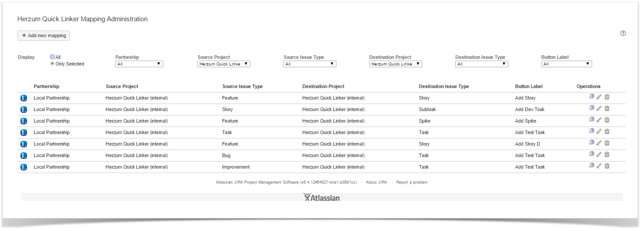Open the Source Issue Type dropdown
This screenshot has height=231, width=644.
pos(309,64)
